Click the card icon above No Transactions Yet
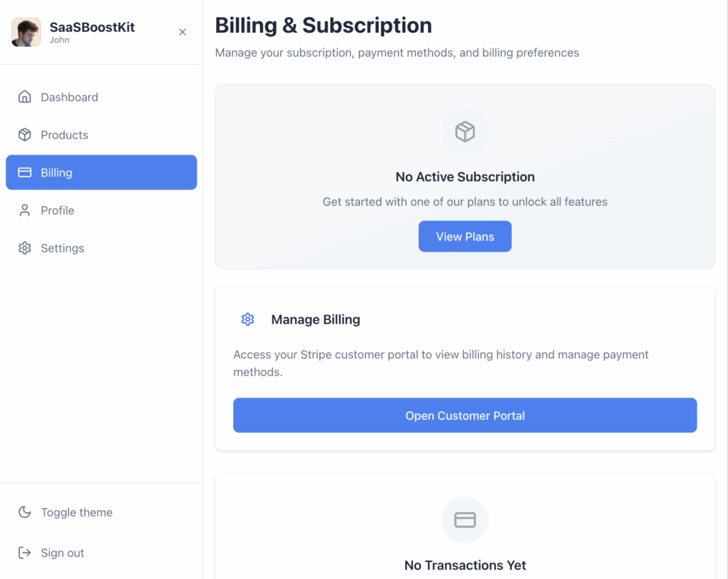Image resolution: width=728 pixels, height=579 pixels. [x=465, y=520]
